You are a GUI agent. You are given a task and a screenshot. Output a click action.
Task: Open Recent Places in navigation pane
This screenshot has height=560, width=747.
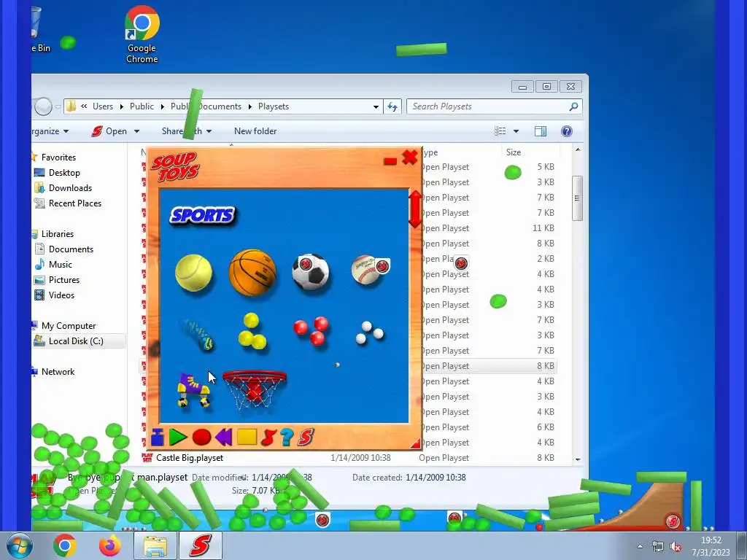pyautogui.click(x=75, y=203)
